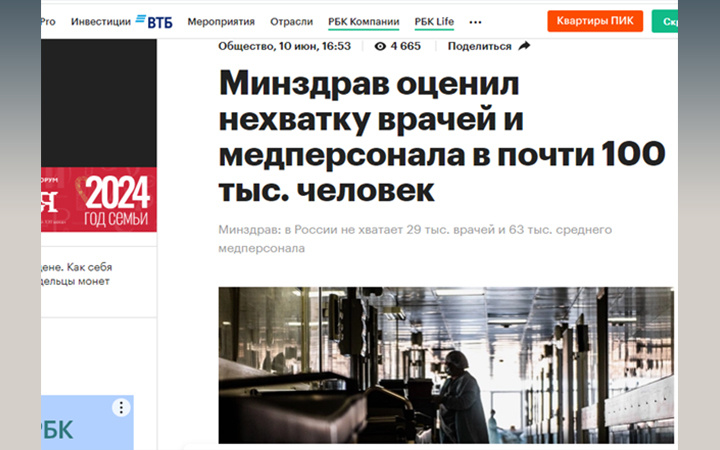Switch to the РБК Компании tab
Viewport: 720px width, 450px height.
coord(364,22)
